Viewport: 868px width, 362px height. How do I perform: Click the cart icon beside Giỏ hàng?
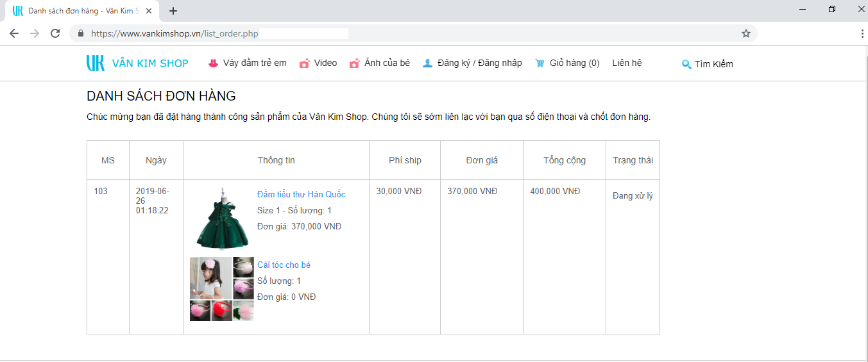tap(540, 63)
